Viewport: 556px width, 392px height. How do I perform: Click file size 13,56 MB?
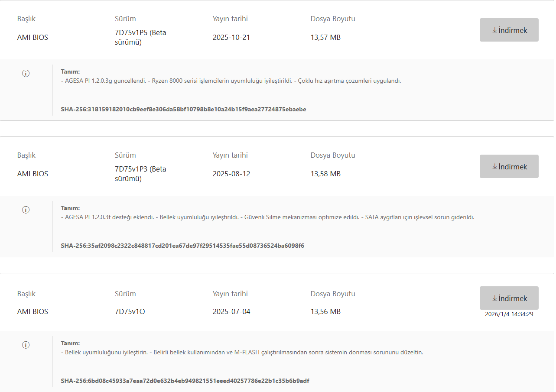(x=325, y=311)
